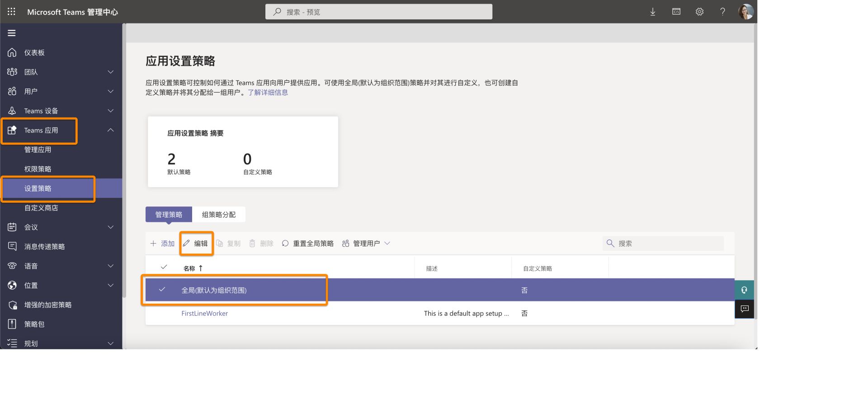Switch to the 组策略分配 tab
The width and height of the screenshot is (868, 413).
click(x=219, y=215)
